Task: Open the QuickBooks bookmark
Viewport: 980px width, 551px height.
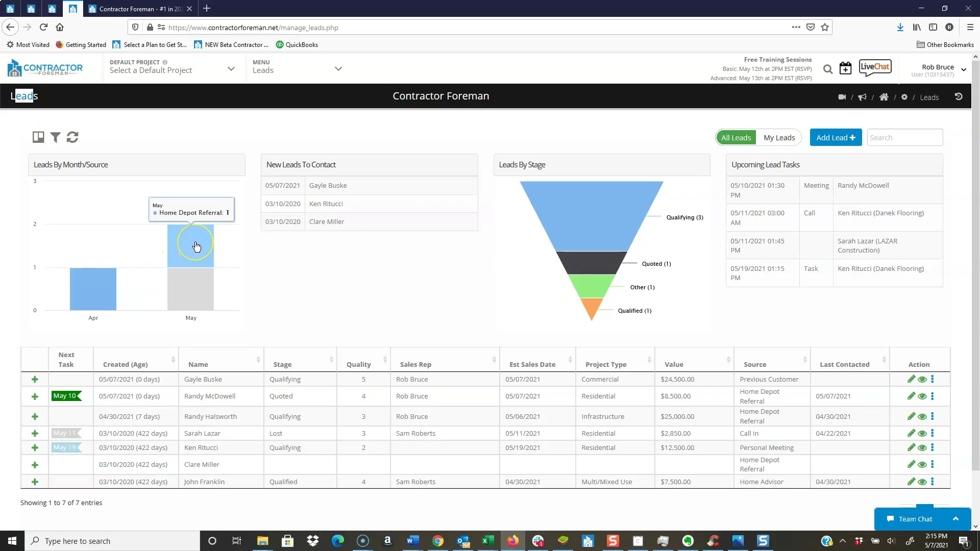Action: click(297, 45)
